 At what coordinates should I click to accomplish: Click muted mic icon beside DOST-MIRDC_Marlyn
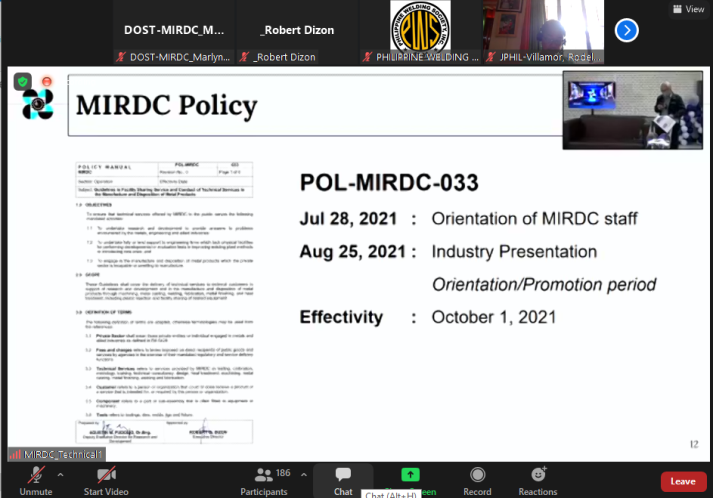click(x=121, y=57)
